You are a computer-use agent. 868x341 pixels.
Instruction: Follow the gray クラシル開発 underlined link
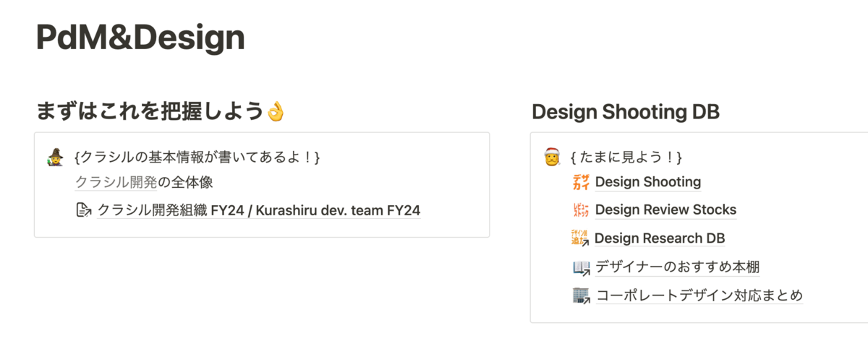[x=116, y=182]
